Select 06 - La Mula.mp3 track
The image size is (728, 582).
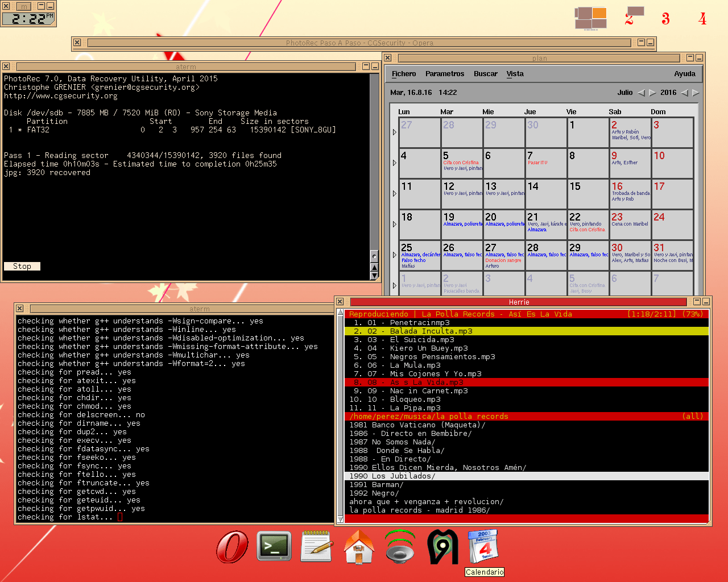point(527,365)
